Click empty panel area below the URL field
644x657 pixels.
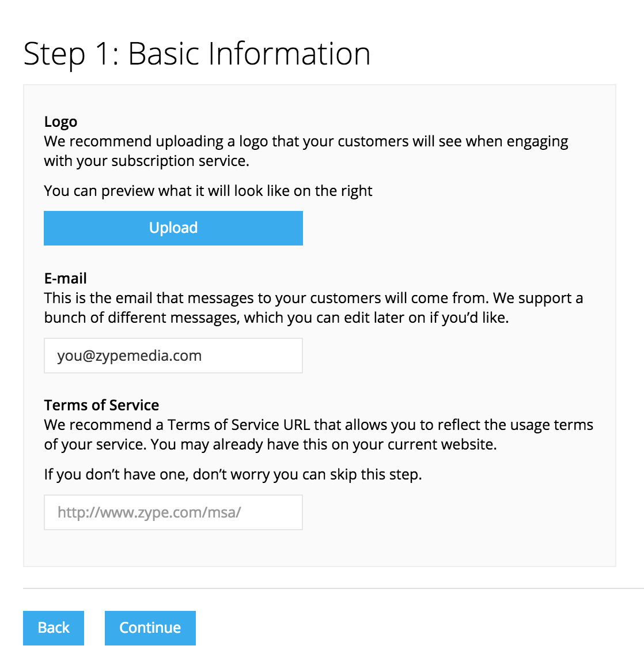[x=318, y=548]
